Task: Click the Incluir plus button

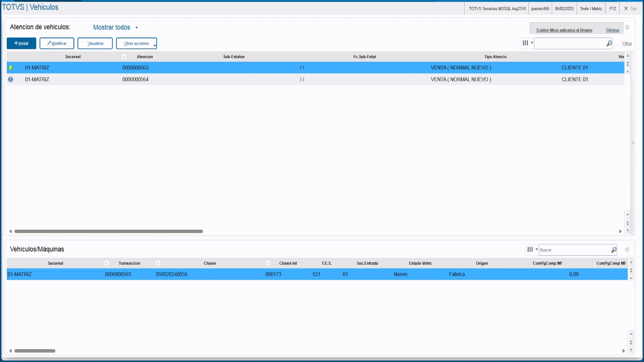Action: [x=21, y=43]
